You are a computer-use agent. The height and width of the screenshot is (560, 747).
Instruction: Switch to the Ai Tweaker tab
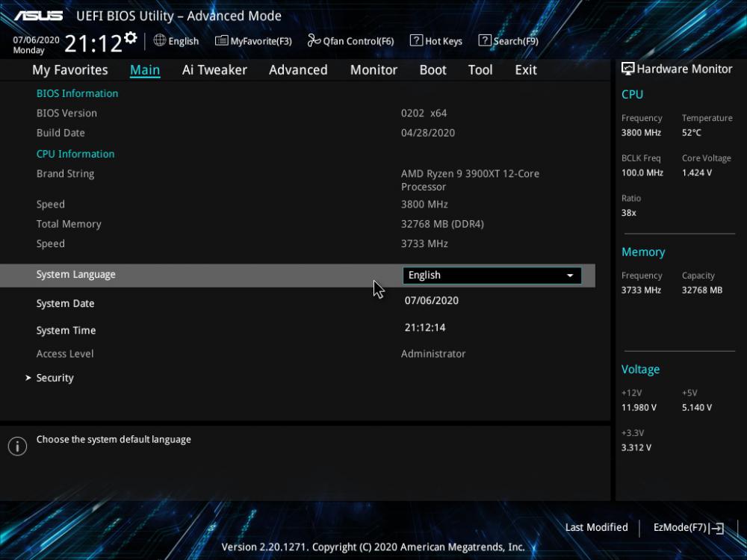point(214,70)
